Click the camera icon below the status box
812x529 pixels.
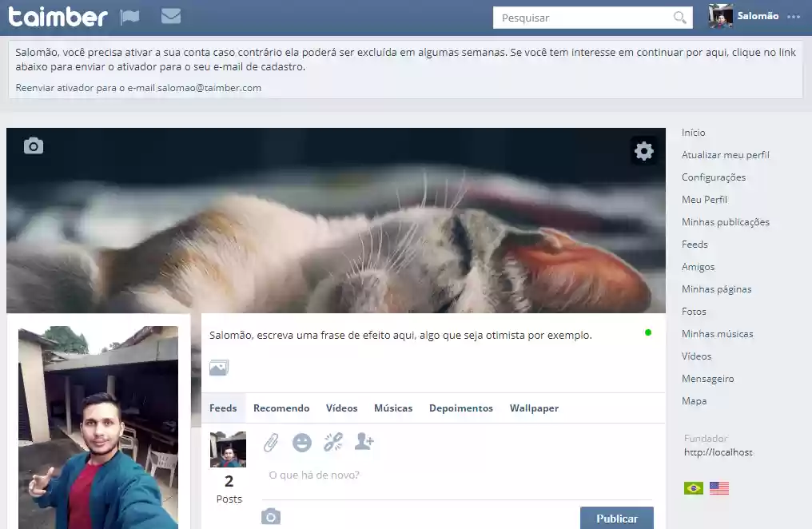pyautogui.click(x=271, y=515)
